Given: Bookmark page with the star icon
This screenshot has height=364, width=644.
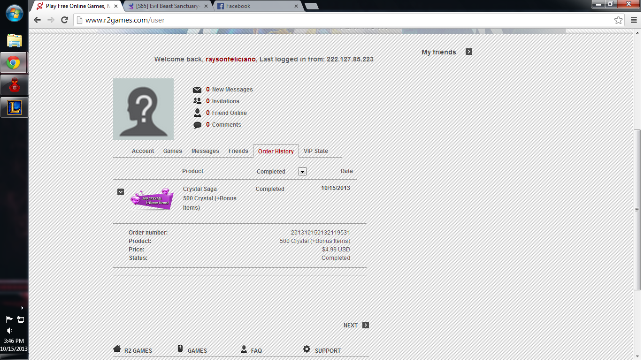Looking at the screenshot, I should tap(618, 20).
